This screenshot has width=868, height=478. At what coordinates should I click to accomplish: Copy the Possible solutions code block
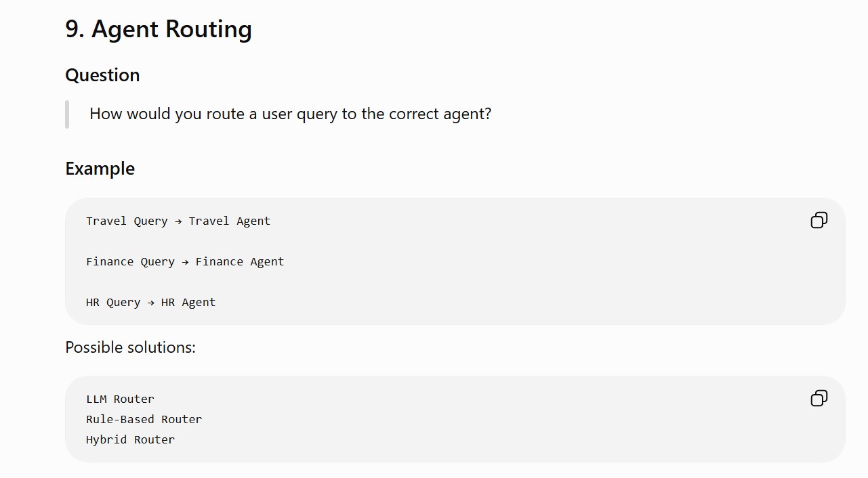[x=819, y=399]
